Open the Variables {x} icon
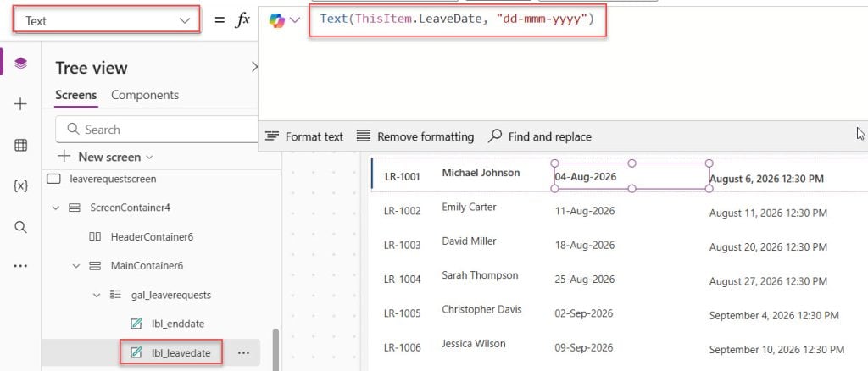The height and width of the screenshot is (371, 868). click(20, 186)
